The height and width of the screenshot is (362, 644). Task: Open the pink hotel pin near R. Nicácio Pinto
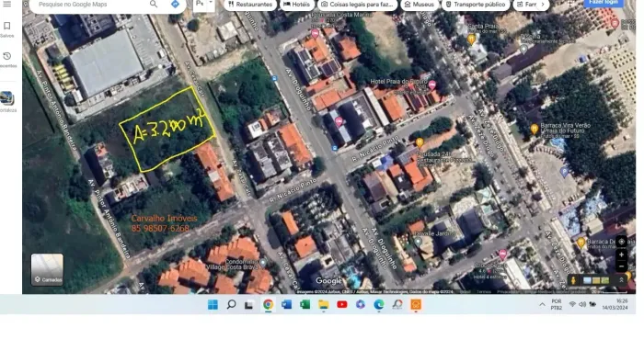[x=339, y=121]
